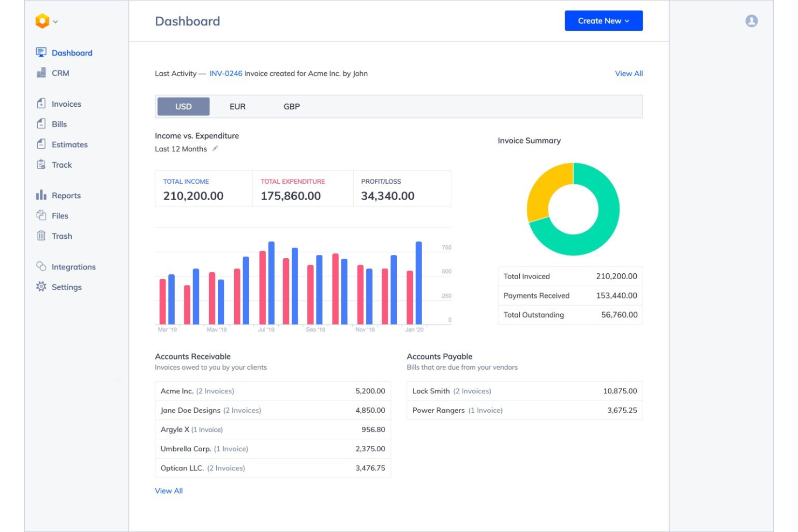Open the Integrations section

pyautogui.click(x=73, y=267)
